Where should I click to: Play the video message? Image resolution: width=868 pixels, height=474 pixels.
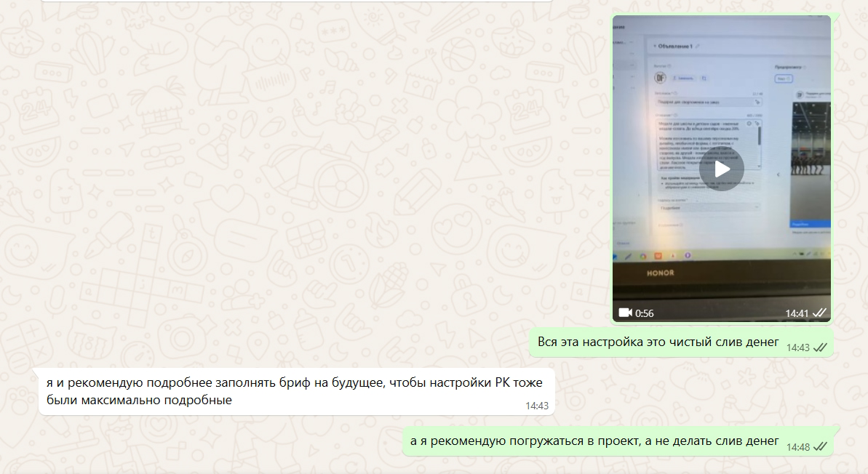pyautogui.click(x=721, y=169)
